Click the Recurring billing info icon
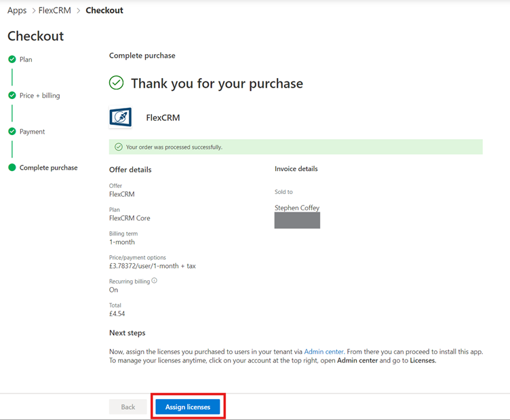This screenshot has height=420, width=510. click(155, 280)
